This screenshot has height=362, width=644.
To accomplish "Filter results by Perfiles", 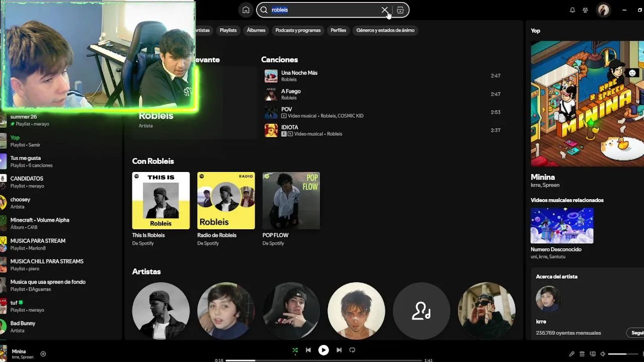I will 338,30.
